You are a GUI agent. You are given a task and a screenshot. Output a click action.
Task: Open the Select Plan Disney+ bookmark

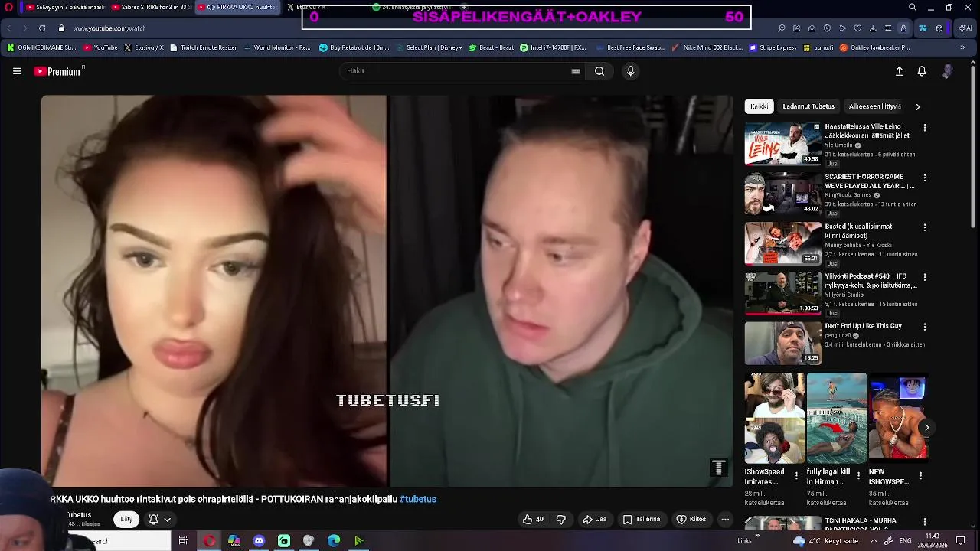point(429,47)
